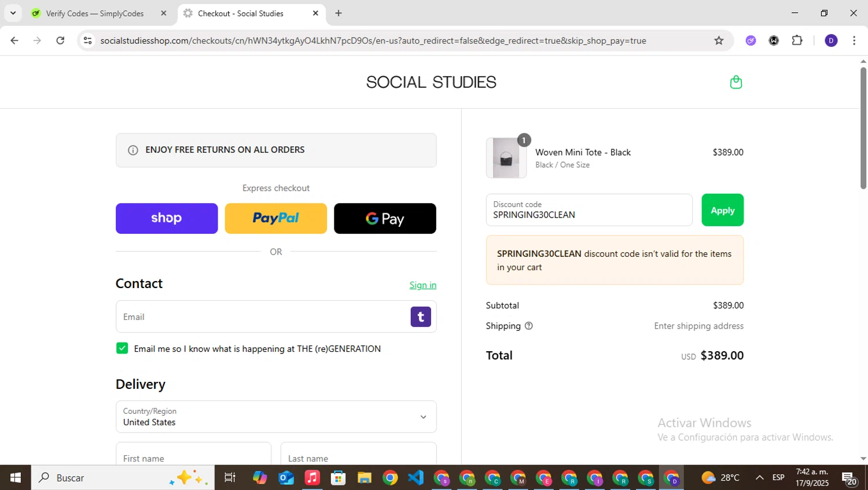Click the browser address bar URL
Screen dimensions: 868x490
tap(373, 40)
